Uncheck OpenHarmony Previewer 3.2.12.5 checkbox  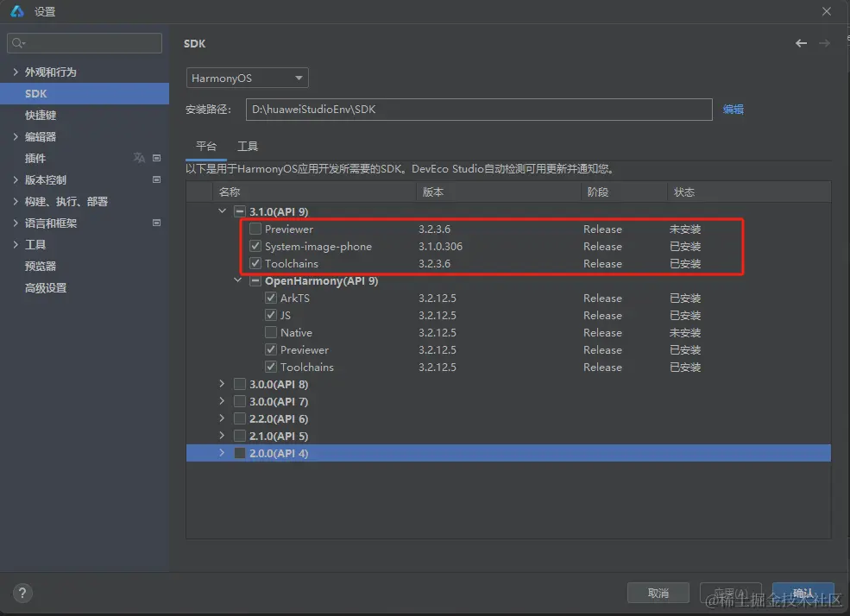270,349
